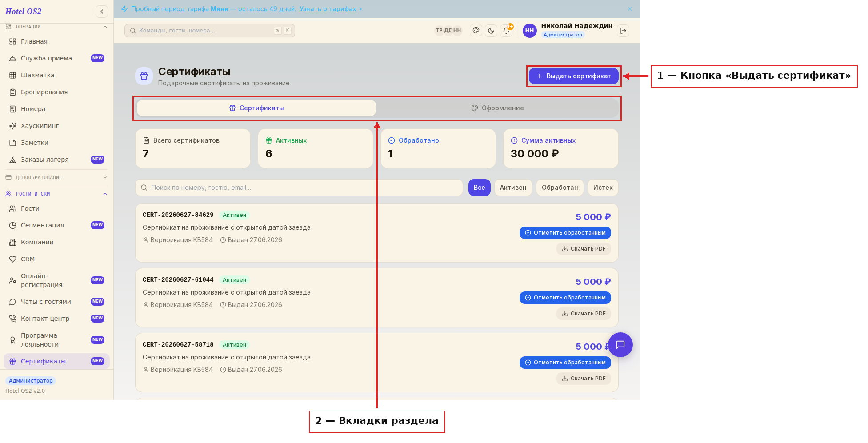
Task: Click the Обработано stat card
Action: 438,148
